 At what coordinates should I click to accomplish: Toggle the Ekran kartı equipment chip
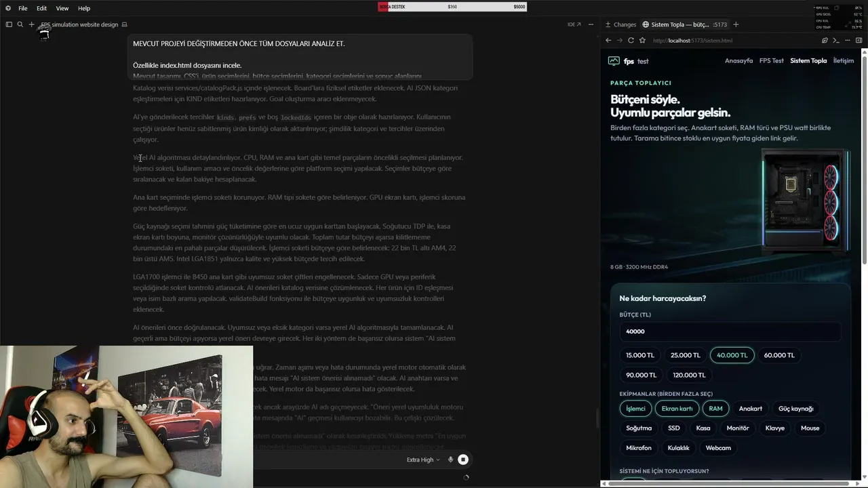pos(677,409)
